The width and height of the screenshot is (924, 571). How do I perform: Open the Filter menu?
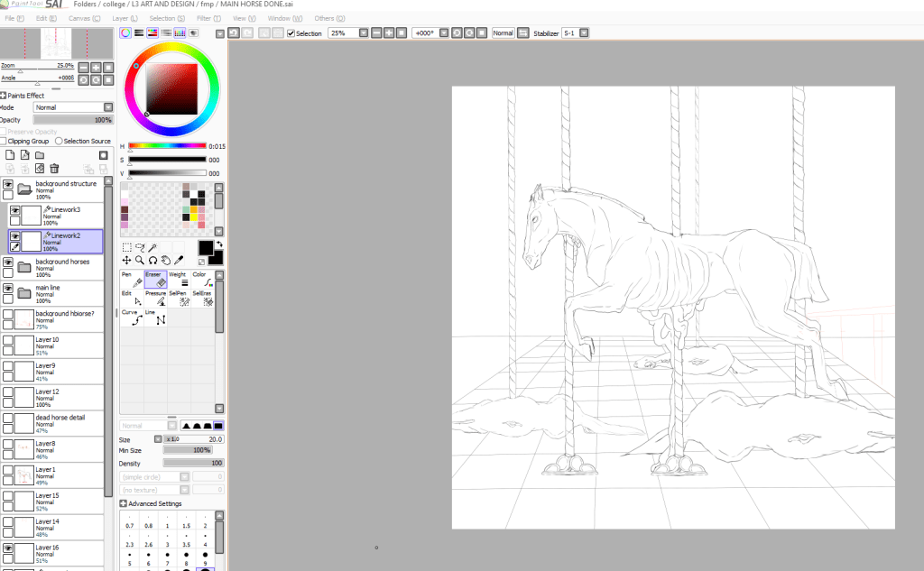point(207,18)
